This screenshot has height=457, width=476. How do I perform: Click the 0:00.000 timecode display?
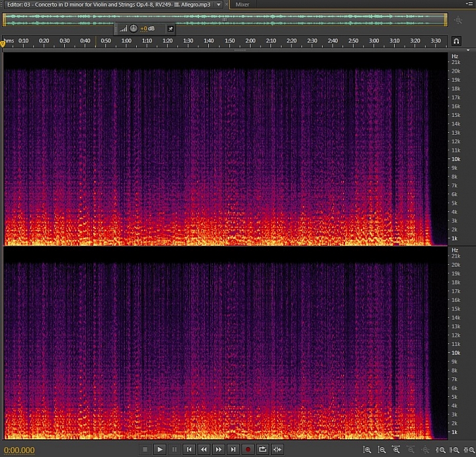coord(19,450)
